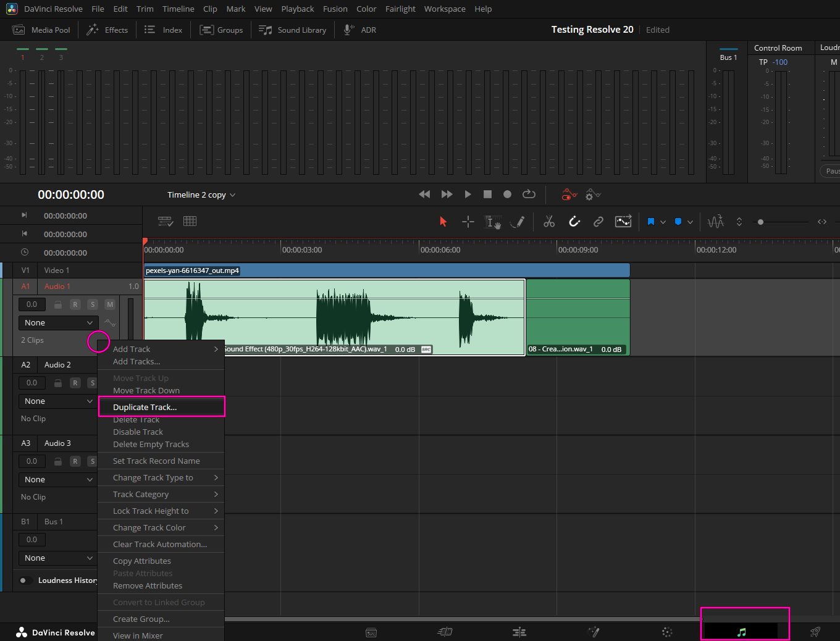Open Bus 1 automation None dropdown

coord(58,558)
